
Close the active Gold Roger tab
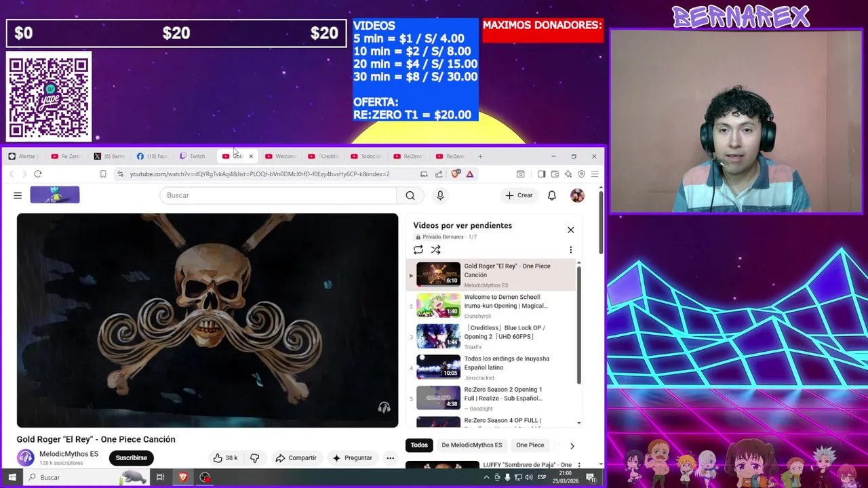(x=251, y=157)
